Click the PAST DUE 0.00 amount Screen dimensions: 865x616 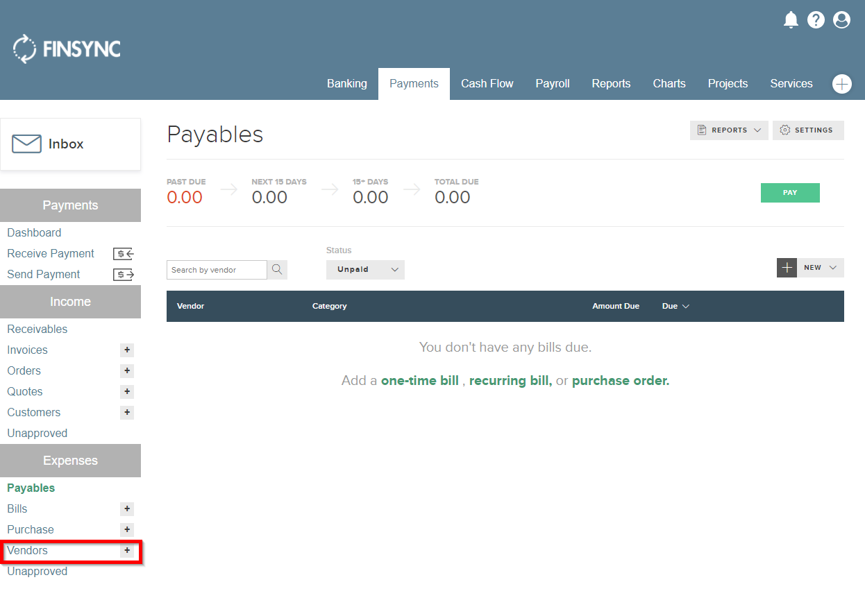point(185,198)
